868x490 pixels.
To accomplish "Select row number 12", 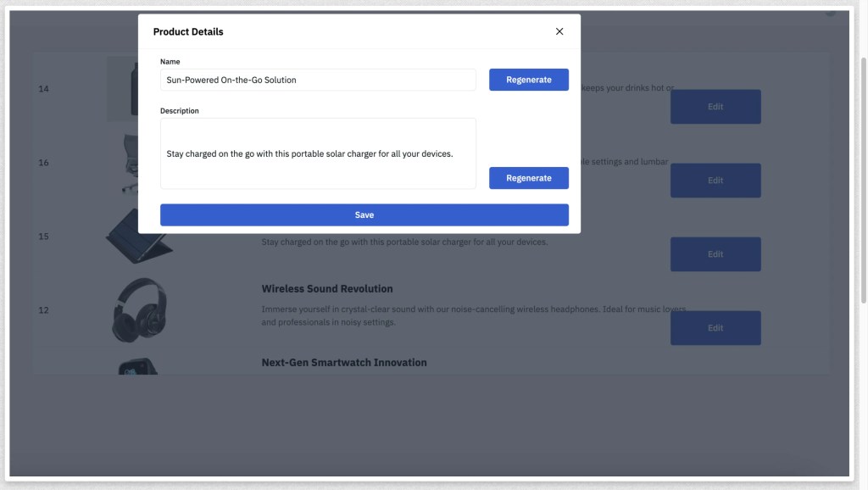I will (44, 310).
